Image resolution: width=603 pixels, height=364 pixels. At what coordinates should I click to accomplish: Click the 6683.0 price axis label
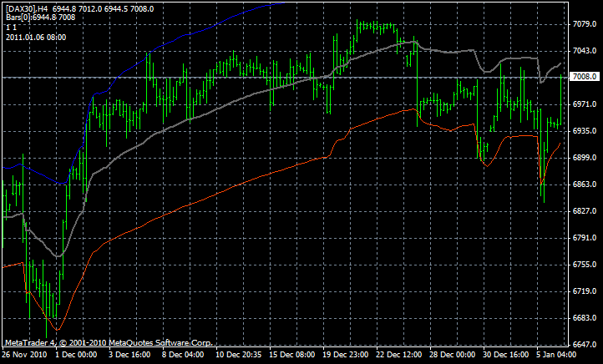tap(585, 318)
